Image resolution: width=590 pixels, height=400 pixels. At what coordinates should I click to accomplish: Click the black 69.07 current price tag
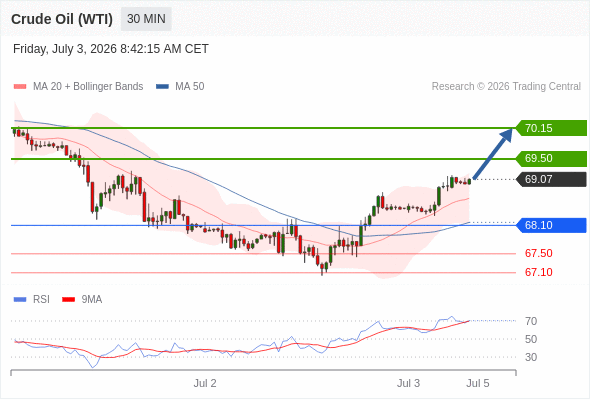tap(551, 179)
